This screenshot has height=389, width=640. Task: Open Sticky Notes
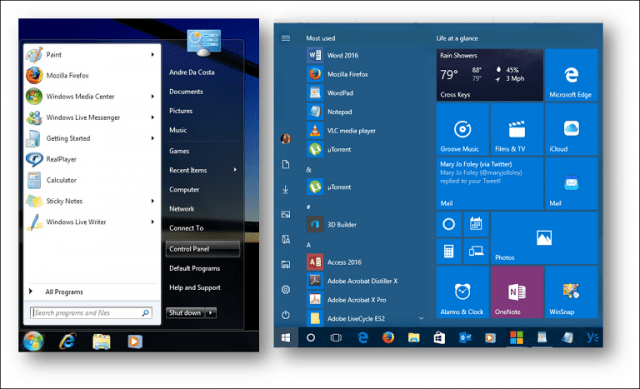click(92, 201)
